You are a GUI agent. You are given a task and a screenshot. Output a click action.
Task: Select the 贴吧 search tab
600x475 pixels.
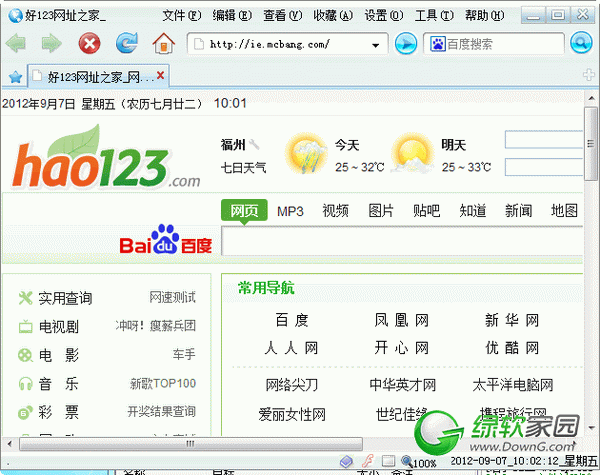427,211
